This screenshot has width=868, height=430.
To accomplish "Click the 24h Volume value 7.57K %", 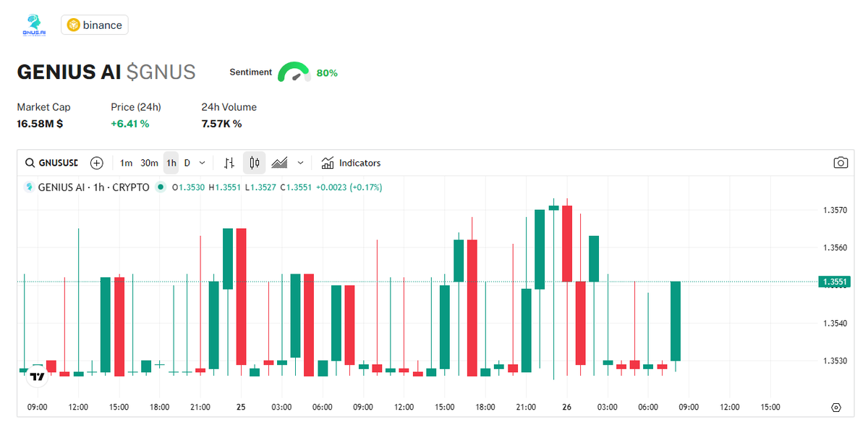I will [221, 124].
